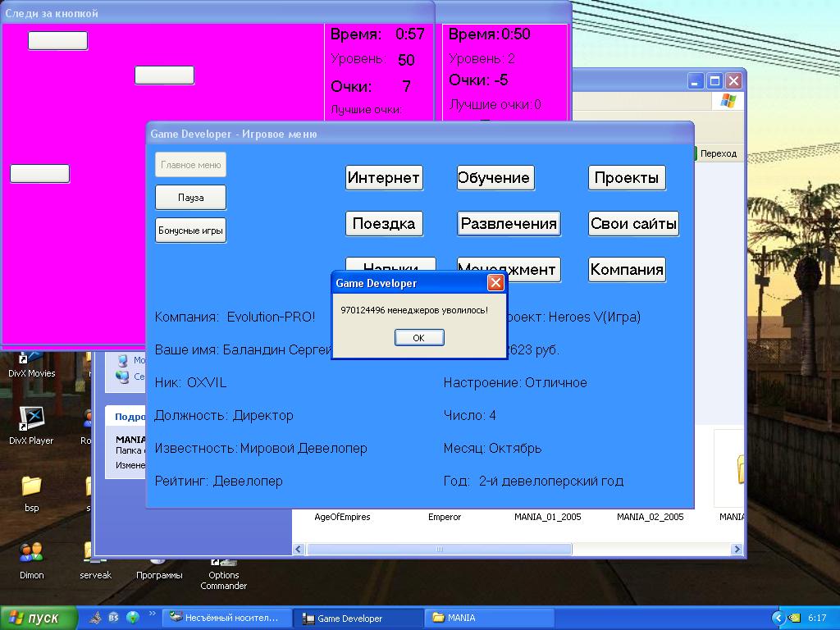The height and width of the screenshot is (630, 840).
Task: Minimize the MANIA explorer window
Action: (x=696, y=81)
